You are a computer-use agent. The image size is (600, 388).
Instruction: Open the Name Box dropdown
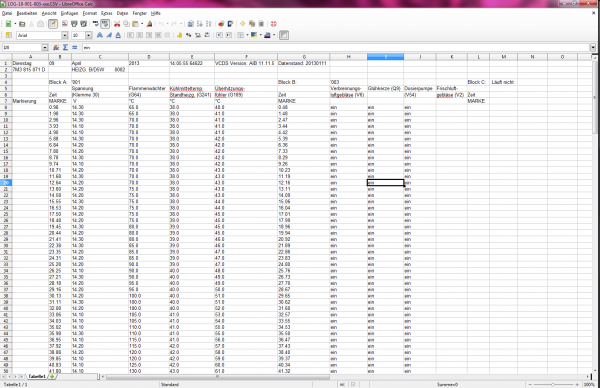coord(45,47)
